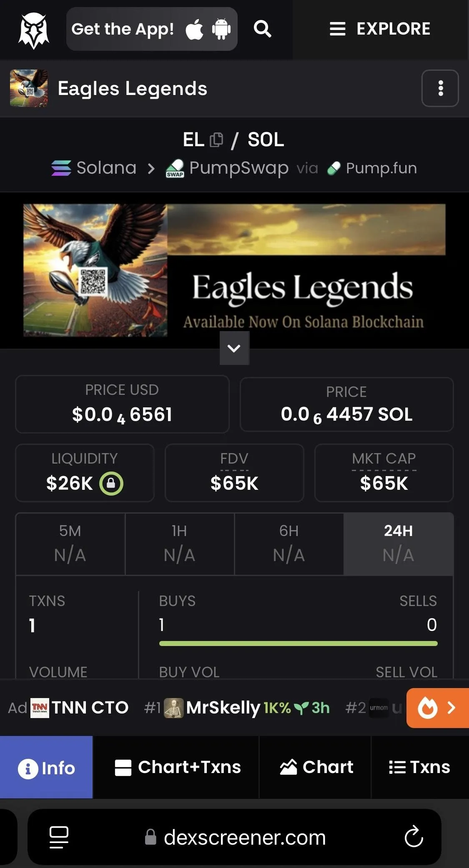Click the TNN CTO ad link
This screenshot has height=868, width=469.
89,708
